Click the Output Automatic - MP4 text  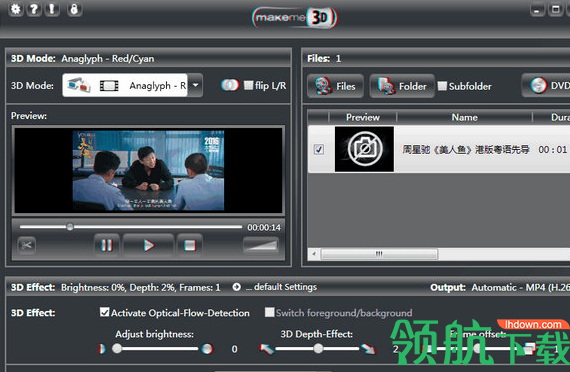click(500, 287)
